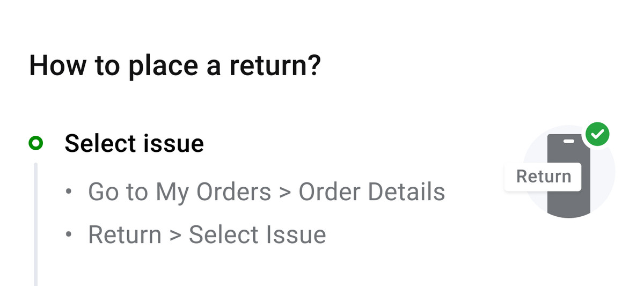Tap "Order Details" in the first bullet
The width and height of the screenshot is (644, 286).
point(371,192)
